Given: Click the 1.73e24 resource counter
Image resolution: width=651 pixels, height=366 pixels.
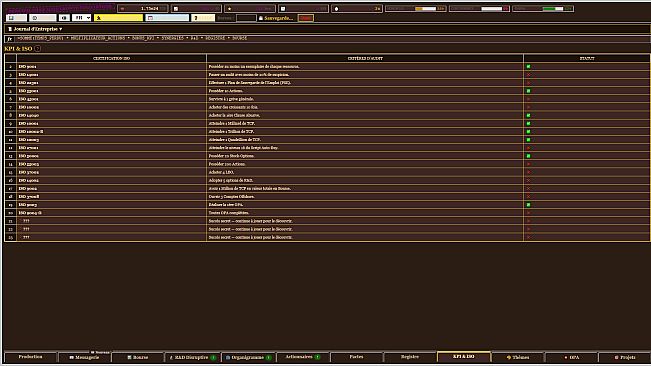Looking at the screenshot, I should (x=143, y=8).
